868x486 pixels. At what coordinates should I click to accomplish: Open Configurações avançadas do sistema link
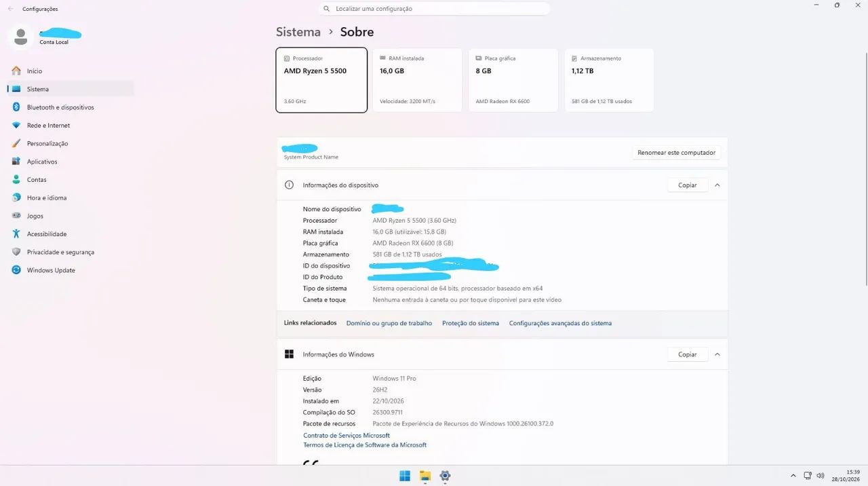click(560, 323)
